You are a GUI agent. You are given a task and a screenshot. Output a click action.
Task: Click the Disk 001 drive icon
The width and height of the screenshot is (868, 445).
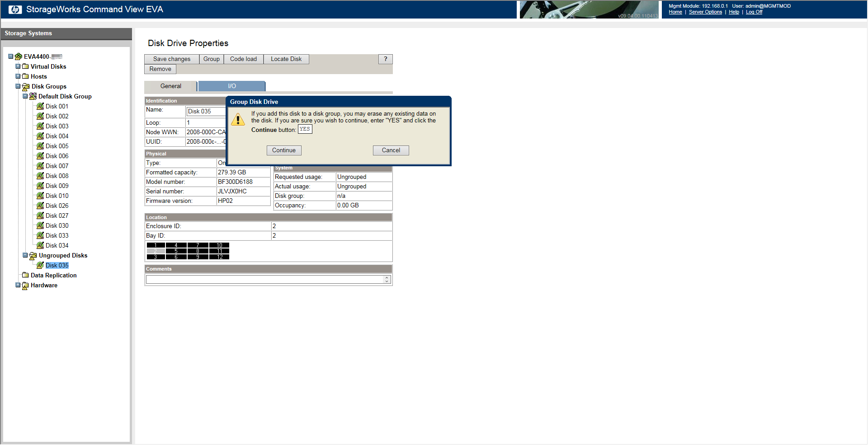point(40,107)
